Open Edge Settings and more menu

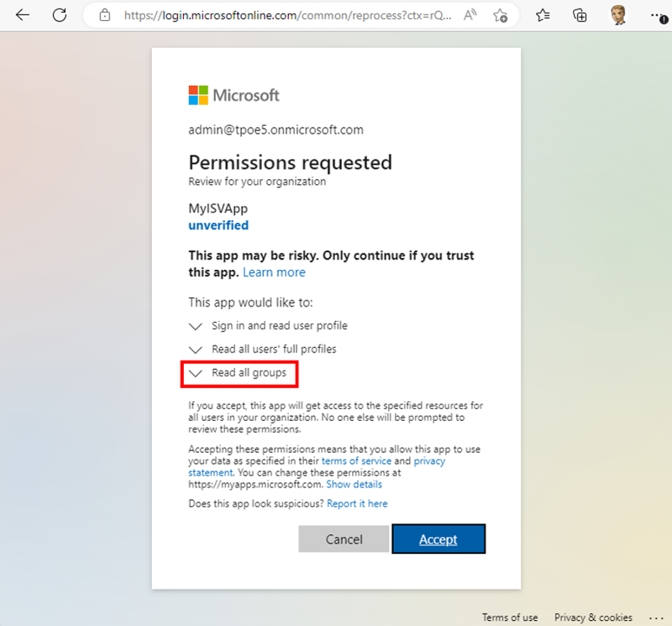[x=658, y=15]
